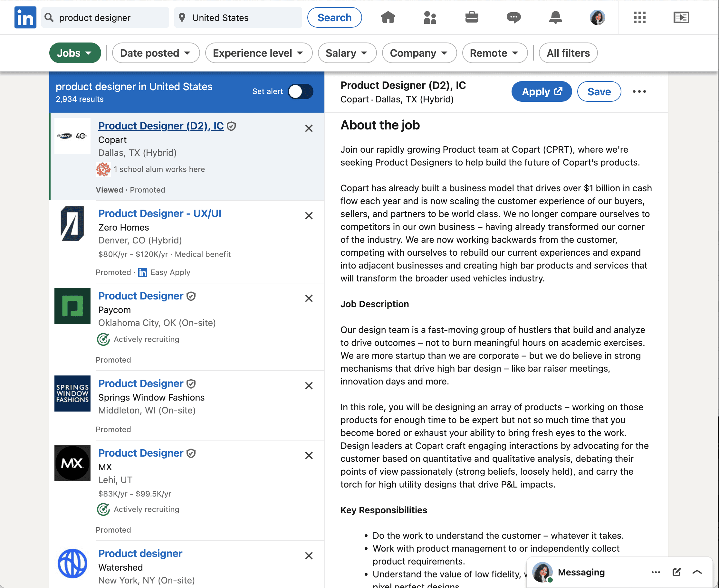The width and height of the screenshot is (719, 588).
Task: Dismiss the Paycom job listing
Action: coord(309,298)
